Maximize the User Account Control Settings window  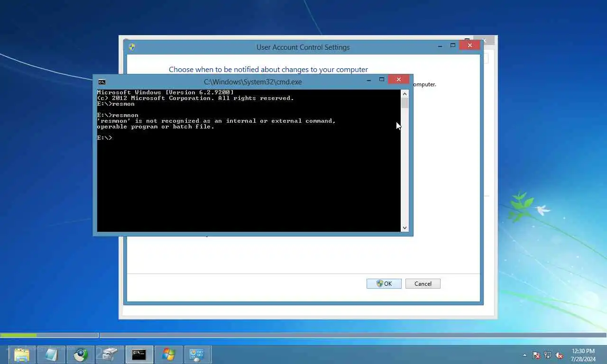[x=453, y=45]
